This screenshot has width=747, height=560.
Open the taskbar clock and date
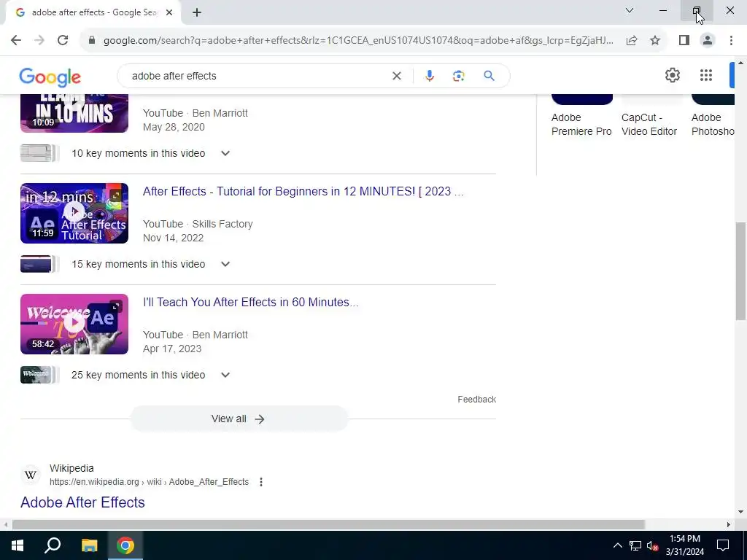pyautogui.click(x=685, y=545)
